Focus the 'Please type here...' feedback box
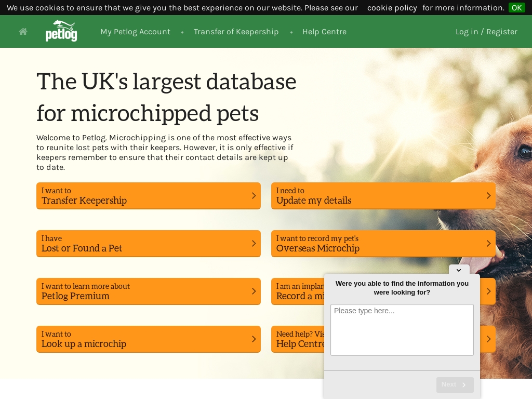 [402, 330]
